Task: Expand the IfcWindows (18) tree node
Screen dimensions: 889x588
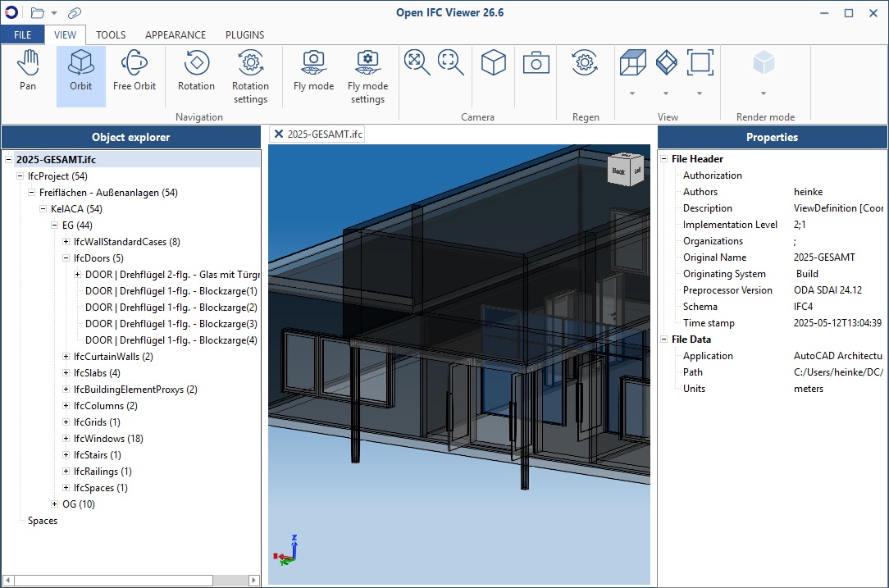Action: point(66,439)
